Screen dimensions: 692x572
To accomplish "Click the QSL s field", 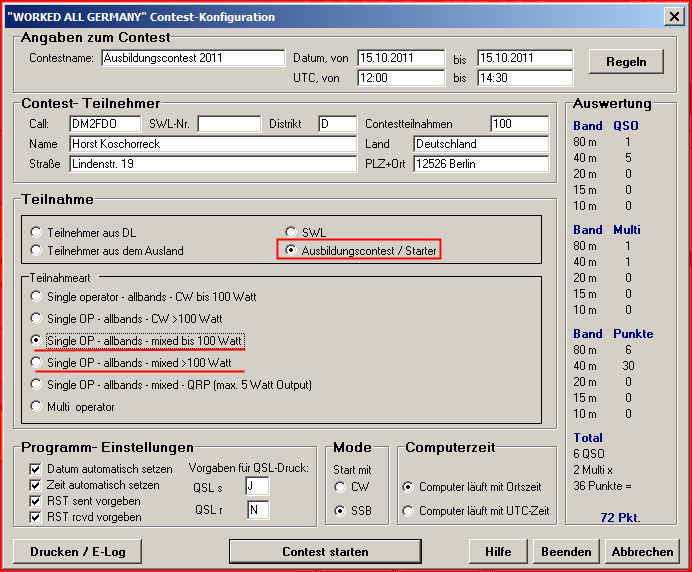I will (257, 486).
